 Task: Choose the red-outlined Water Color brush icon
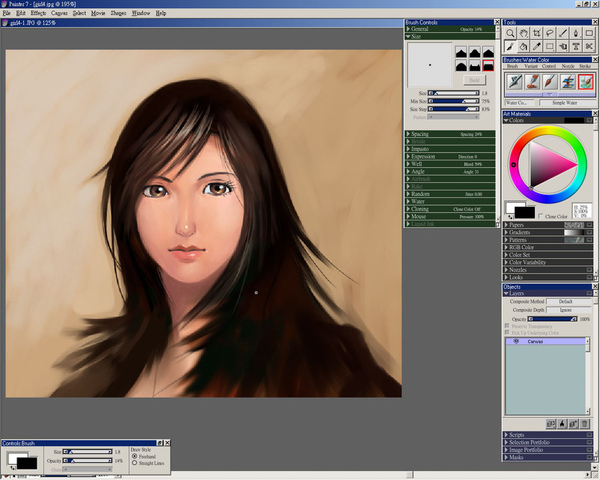pyautogui.click(x=586, y=82)
